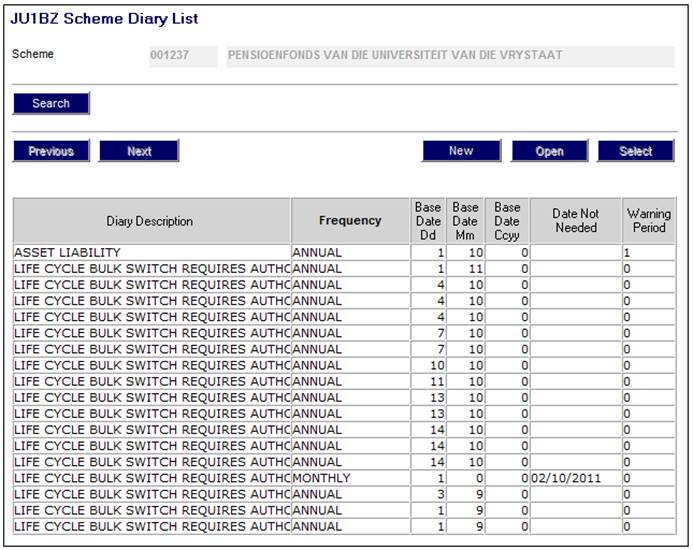Click ANNUAL in the row with Dd 3
The width and height of the screenshot is (693, 550).
click(x=350, y=494)
